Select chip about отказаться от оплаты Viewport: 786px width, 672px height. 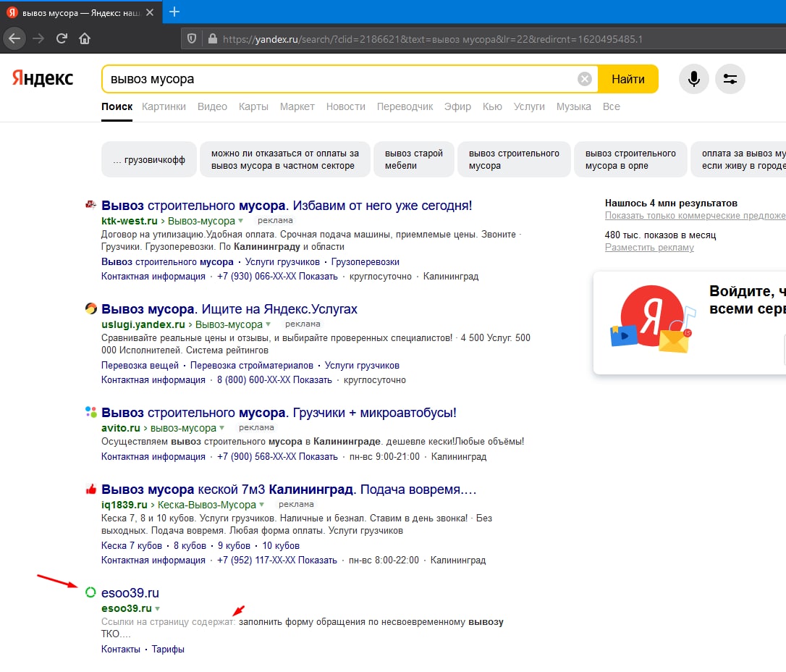tap(285, 159)
